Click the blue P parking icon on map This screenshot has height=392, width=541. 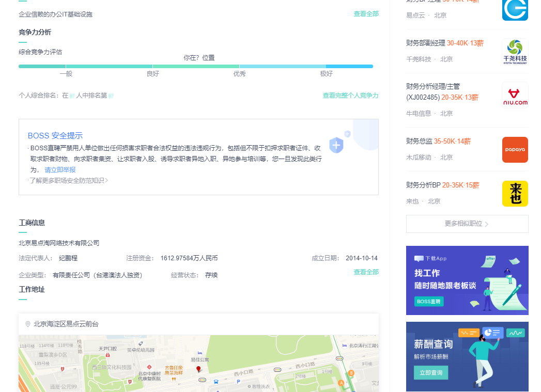238,382
